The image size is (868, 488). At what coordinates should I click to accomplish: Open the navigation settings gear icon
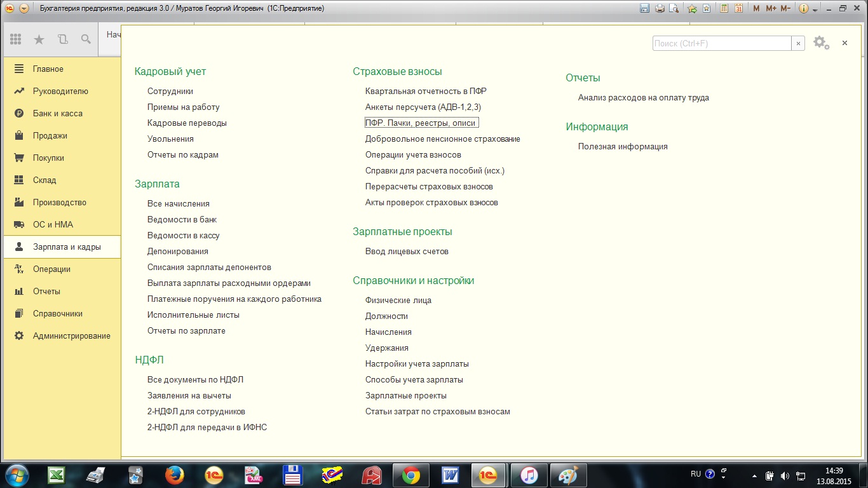820,43
